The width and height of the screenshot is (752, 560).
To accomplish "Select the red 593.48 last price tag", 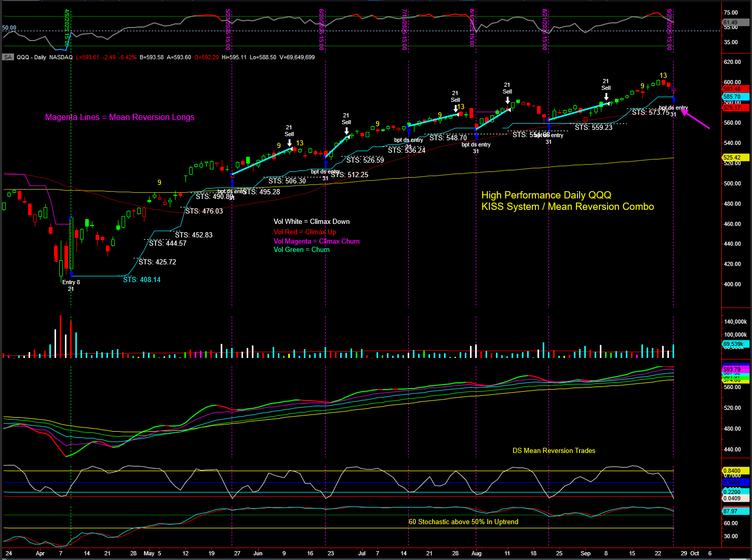I will pos(735,89).
